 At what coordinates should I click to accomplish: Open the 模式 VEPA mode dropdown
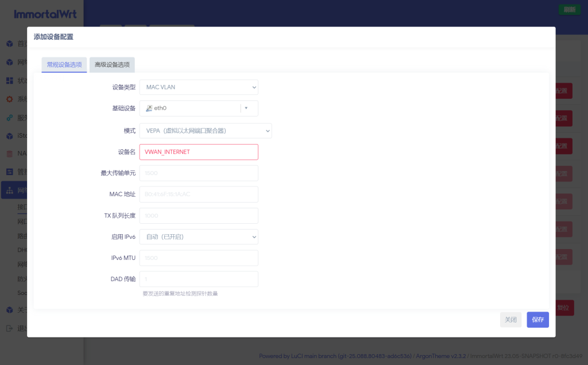[x=206, y=131]
